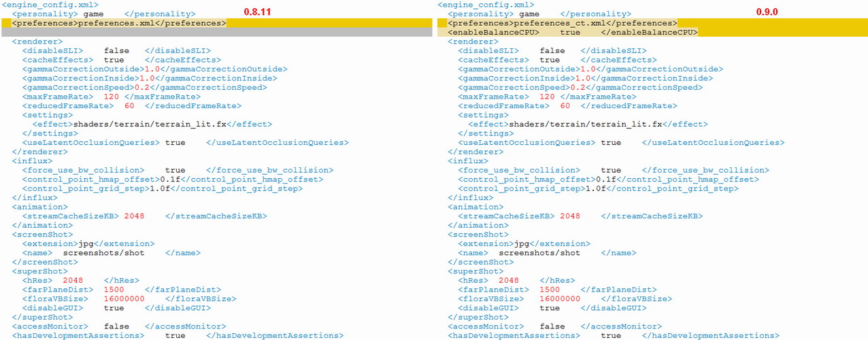Select the highlighted preferences.xml line in left pane
Image resolution: width=868 pixels, height=340 pixels.
pos(118,23)
